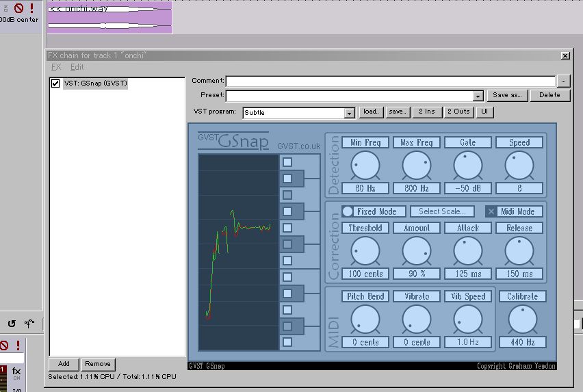The image size is (583, 392).
Task: Click the red exclamation icon beside 00dB center
Action: click(x=31, y=8)
